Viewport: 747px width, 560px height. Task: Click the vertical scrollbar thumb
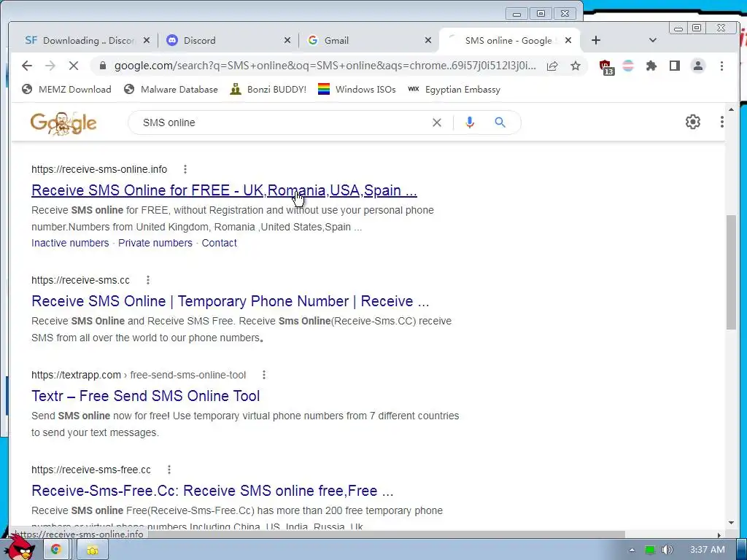tap(731, 272)
